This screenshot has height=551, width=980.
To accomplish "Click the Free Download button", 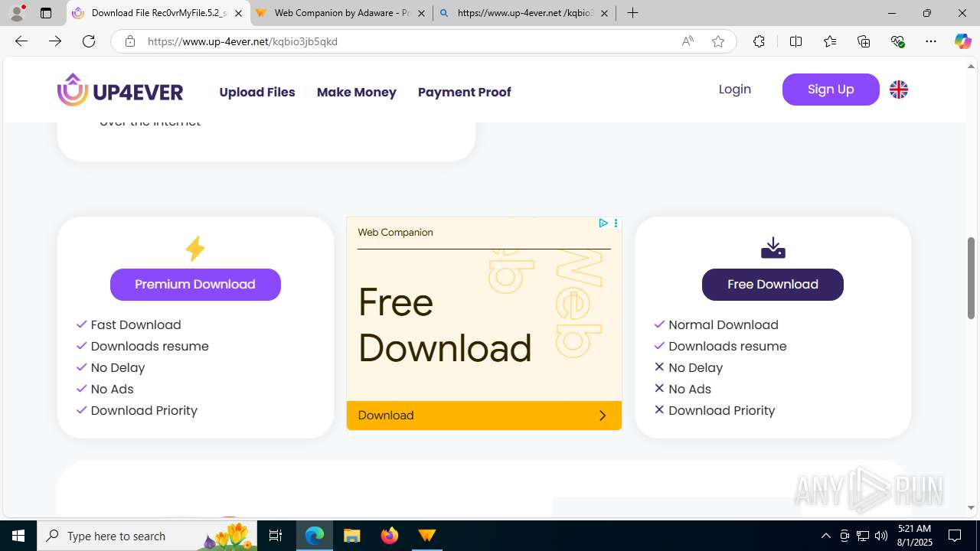I will coord(773,285).
